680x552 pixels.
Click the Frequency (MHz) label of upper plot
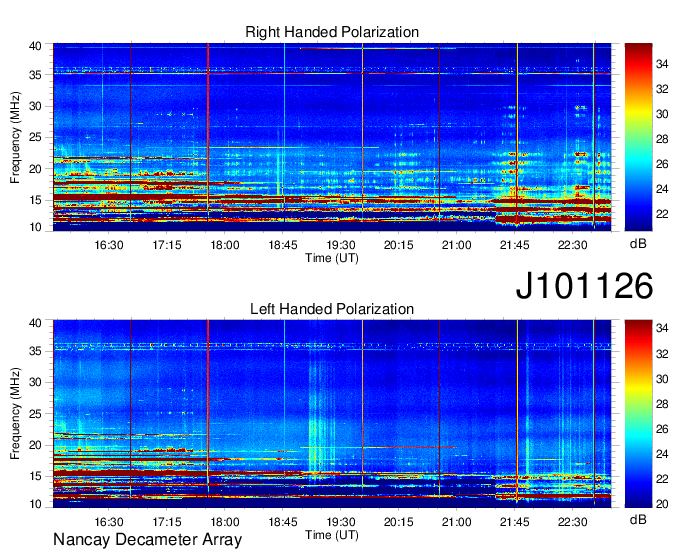point(15,137)
